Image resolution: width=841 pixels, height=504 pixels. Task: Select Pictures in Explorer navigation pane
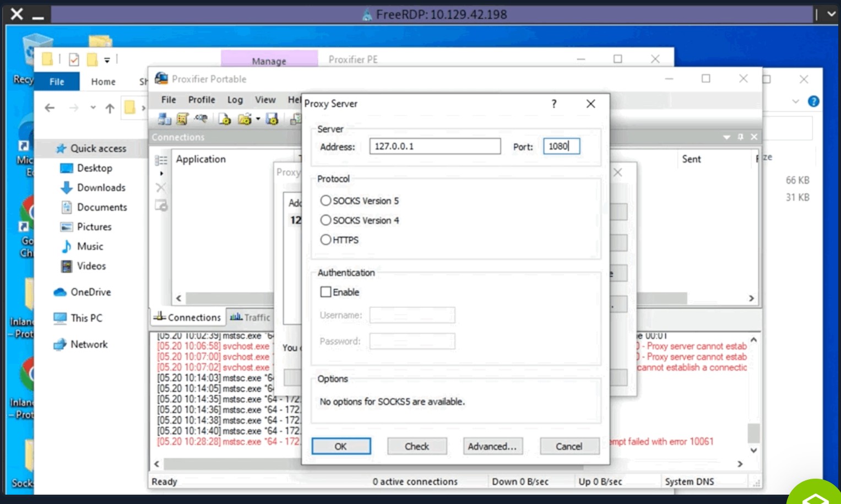coord(85,227)
